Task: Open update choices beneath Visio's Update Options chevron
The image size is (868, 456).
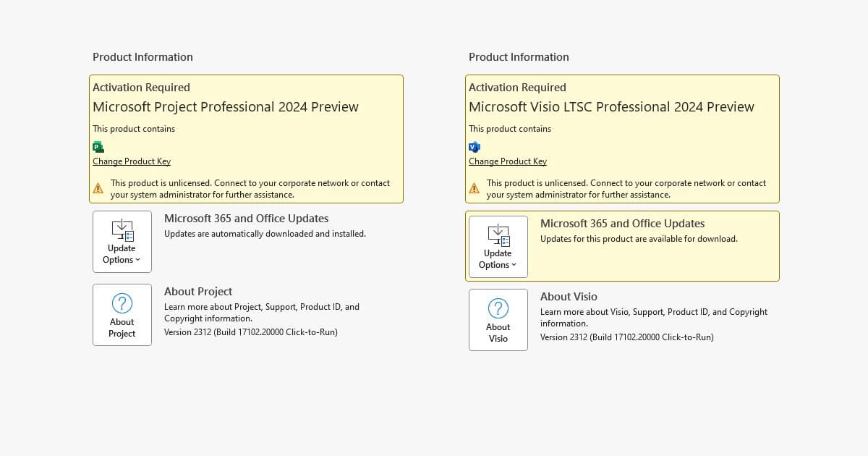Action: click(x=514, y=264)
